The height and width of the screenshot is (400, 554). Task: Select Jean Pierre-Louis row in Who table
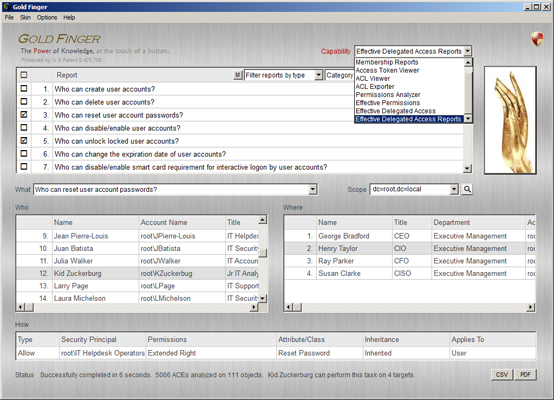pos(138,236)
